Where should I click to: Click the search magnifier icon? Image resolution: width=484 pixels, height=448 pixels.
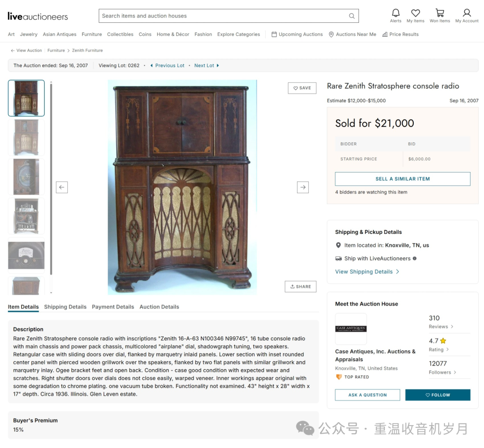point(352,16)
